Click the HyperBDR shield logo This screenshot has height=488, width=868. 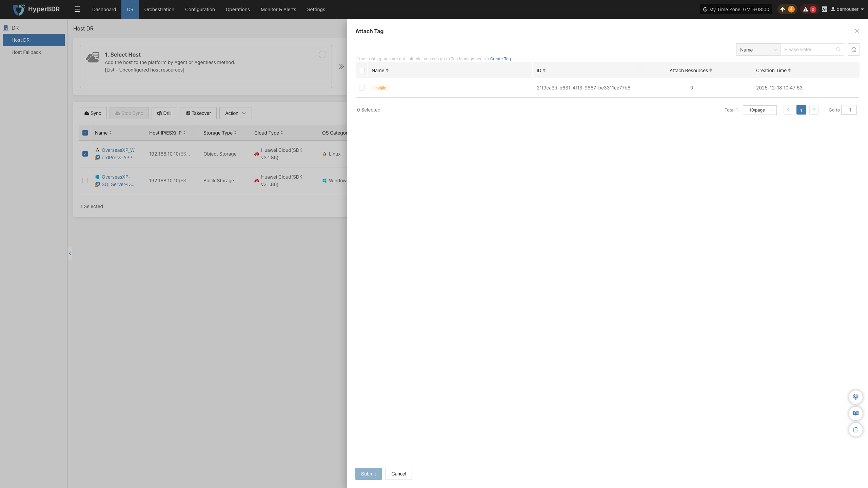pos(19,9)
